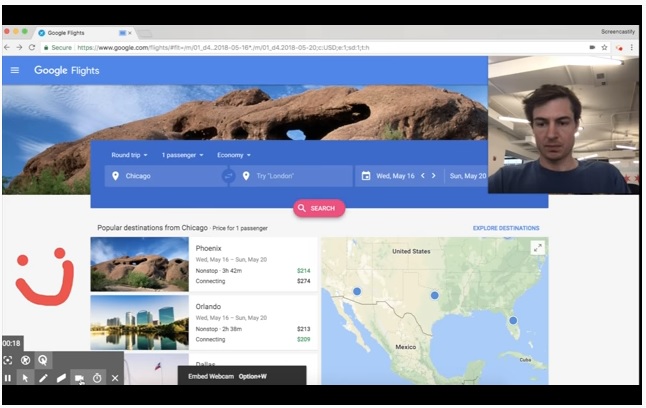
Task: Open the Round trip dropdown
Action: (129, 155)
